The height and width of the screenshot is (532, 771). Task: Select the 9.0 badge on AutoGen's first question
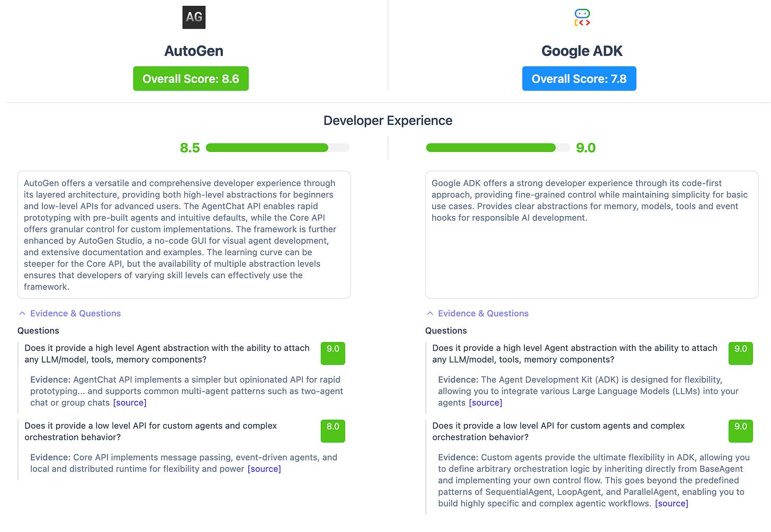pos(333,353)
